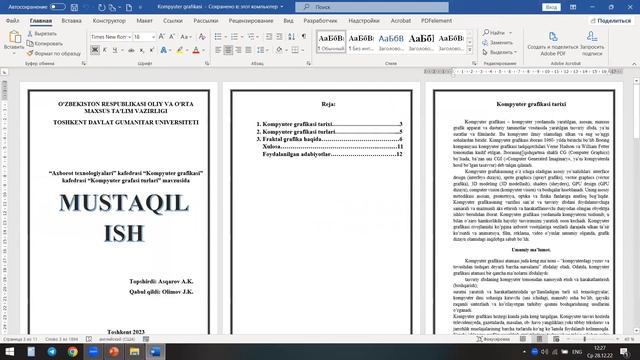640x360 pixels.
Task: Align text left
Action: [x=218, y=50]
